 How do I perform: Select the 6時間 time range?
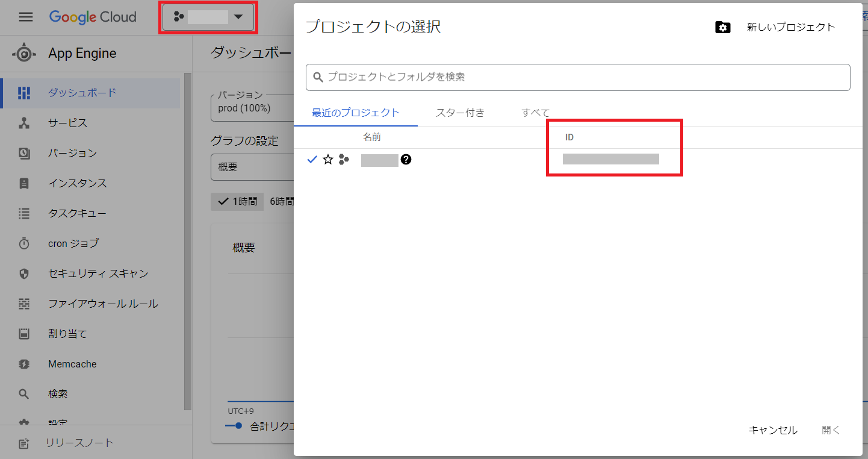coord(282,202)
